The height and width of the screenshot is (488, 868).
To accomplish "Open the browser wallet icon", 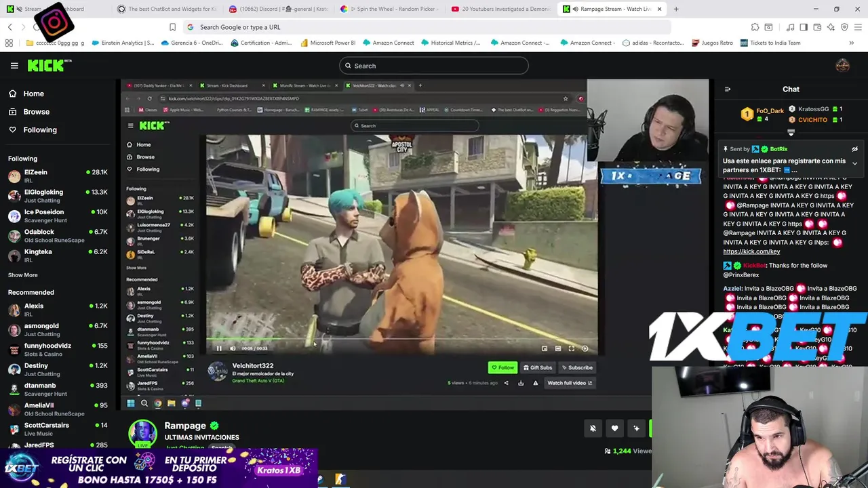I will 817,27.
